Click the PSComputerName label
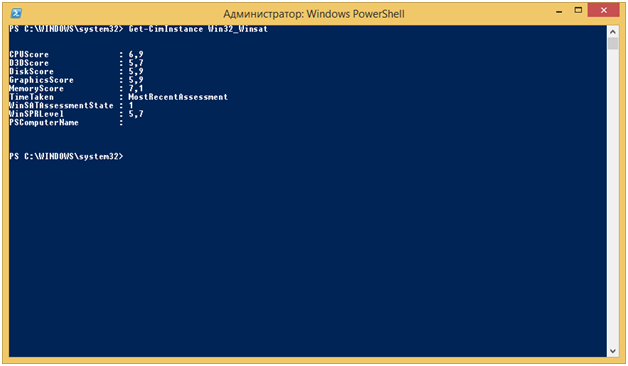This screenshot has height=366, width=628. (44, 123)
